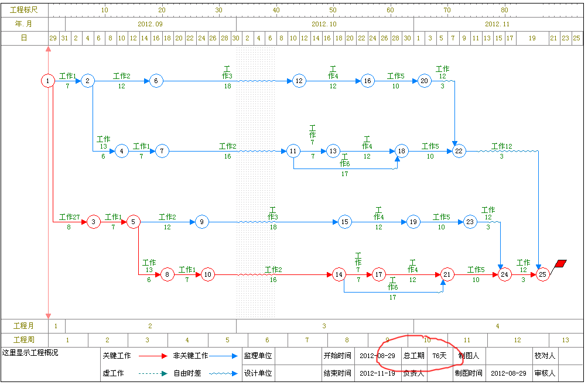Select critical node 21
588x385 pixels.
(x=447, y=274)
